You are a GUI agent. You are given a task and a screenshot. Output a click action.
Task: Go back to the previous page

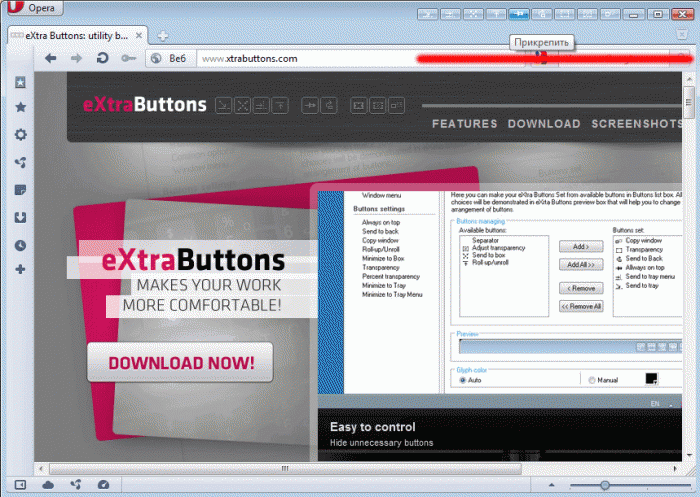pos(50,59)
